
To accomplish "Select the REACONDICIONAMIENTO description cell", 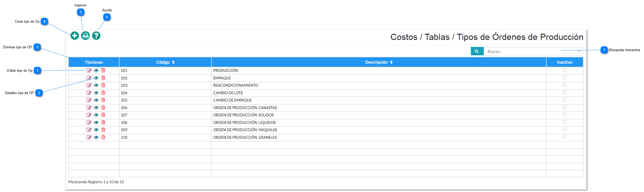I will (379, 86).
